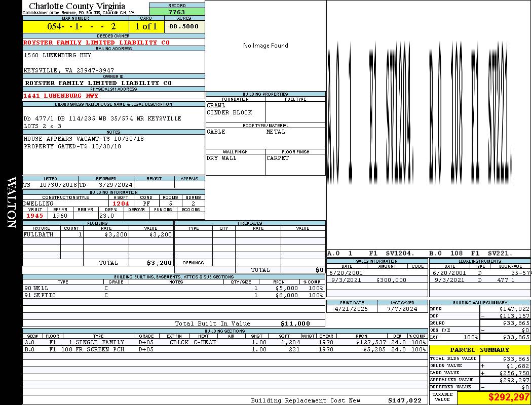
Task: Click OBLDG VALUE $1,682
Action: pyautogui.click(x=518, y=366)
